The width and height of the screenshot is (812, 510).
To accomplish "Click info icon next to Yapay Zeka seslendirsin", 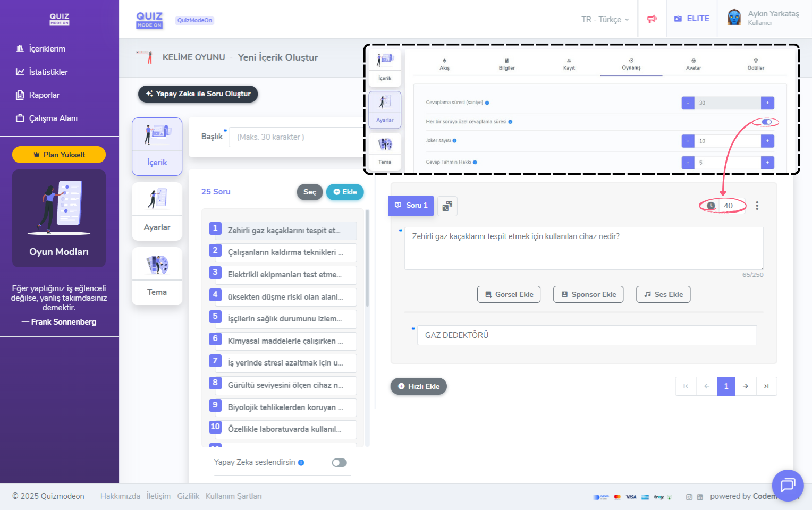I will coord(301,463).
